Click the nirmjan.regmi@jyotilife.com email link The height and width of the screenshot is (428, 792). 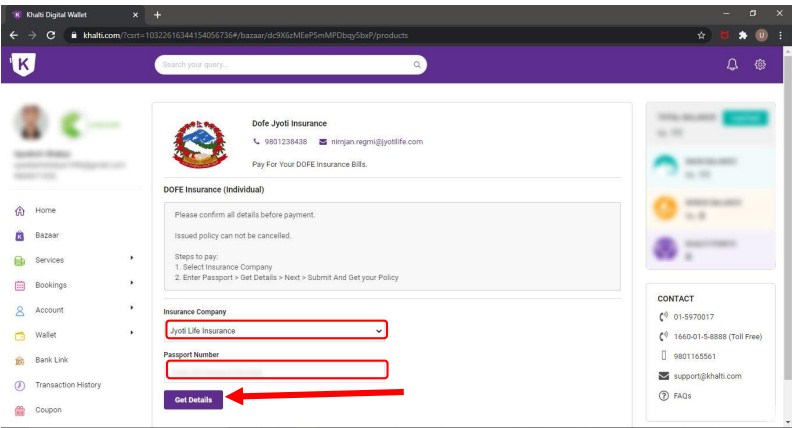(377, 142)
